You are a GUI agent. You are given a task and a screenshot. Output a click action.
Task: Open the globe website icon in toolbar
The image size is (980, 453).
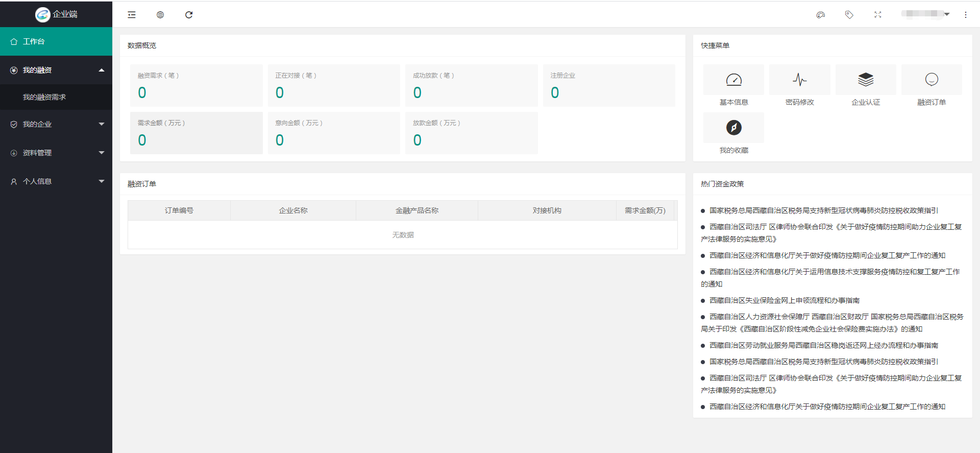point(160,15)
